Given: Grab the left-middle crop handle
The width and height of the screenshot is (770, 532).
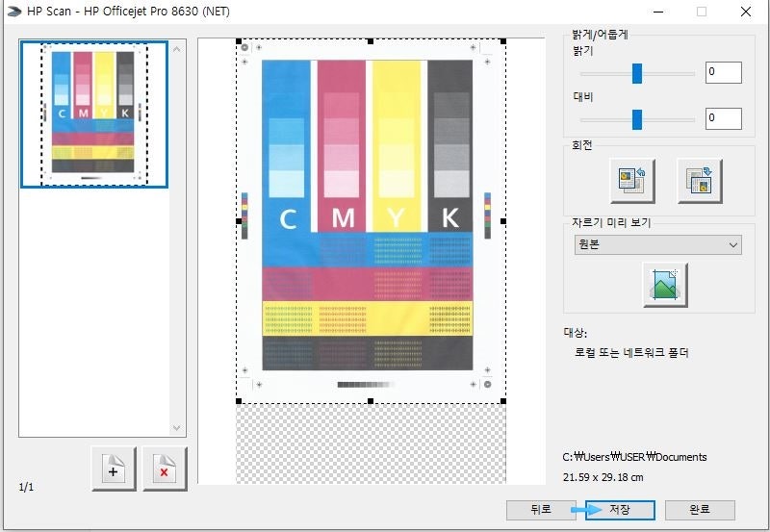Looking at the screenshot, I should tap(239, 221).
